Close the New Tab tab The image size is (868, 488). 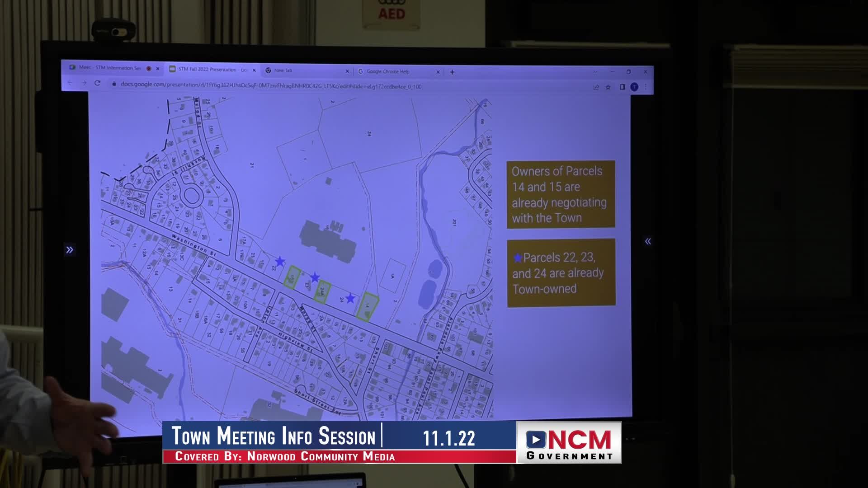[x=347, y=71]
